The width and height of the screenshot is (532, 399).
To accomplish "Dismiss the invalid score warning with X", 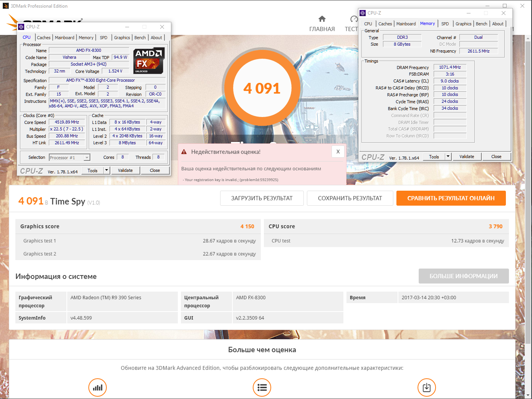I will 338,152.
